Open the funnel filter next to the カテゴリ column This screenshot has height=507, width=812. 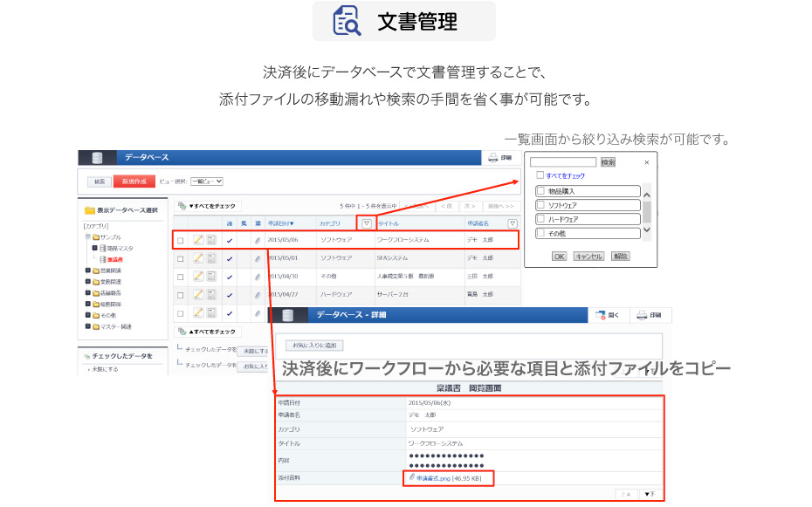[368, 223]
